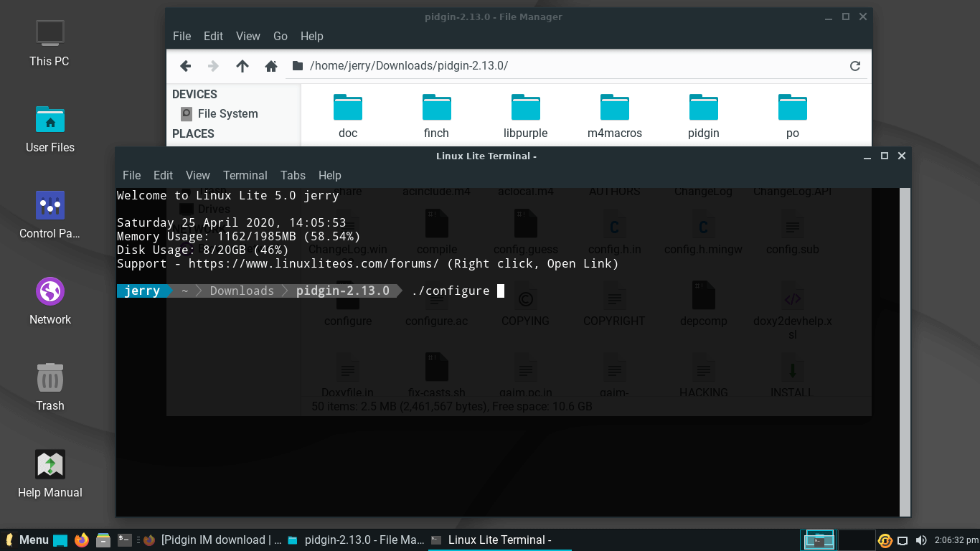The height and width of the screenshot is (551, 980).
Task: Click the back arrow in File Manager
Action: pyautogui.click(x=185, y=66)
